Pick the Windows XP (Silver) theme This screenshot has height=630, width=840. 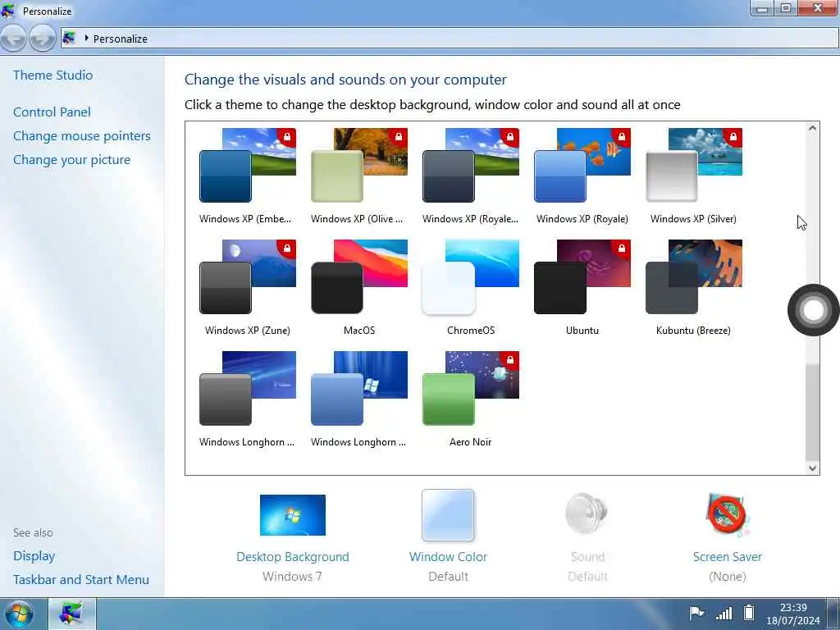pyautogui.click(x=694, y=166)
